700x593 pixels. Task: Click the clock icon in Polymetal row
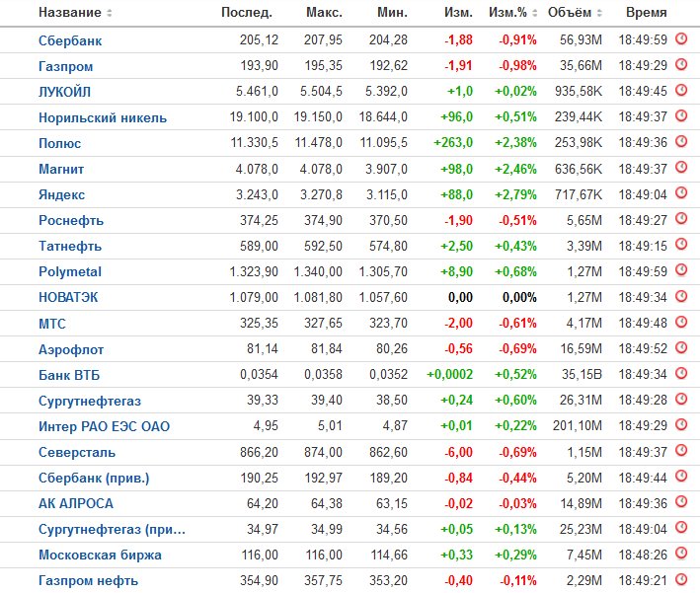(681, 270)
